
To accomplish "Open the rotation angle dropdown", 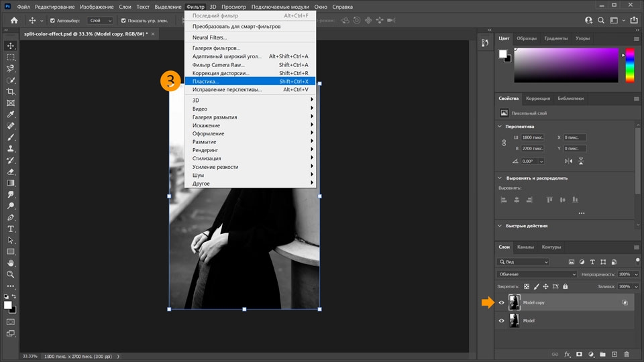I will click(x=541, y=162).
